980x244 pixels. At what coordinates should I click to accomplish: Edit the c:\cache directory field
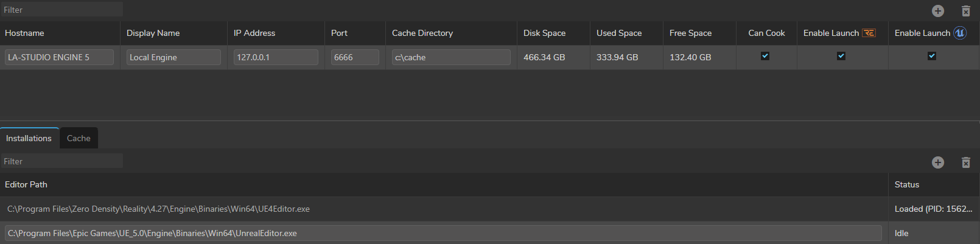coord(451,57)
